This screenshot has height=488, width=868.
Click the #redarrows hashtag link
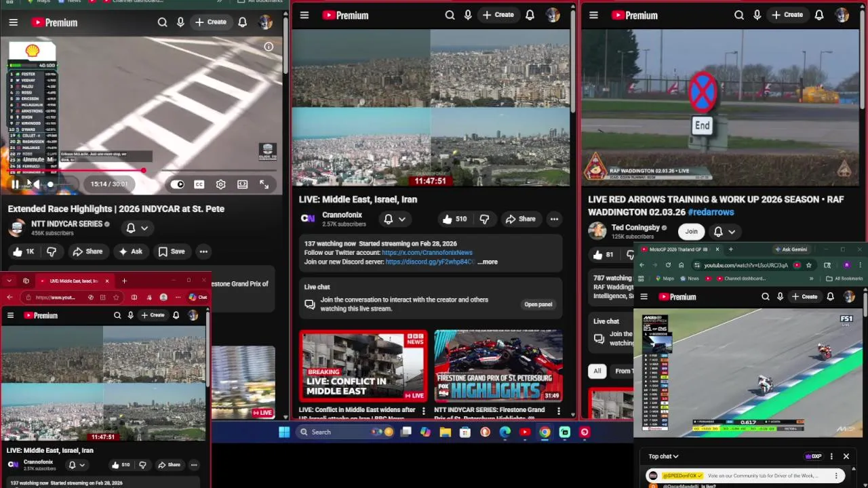pyautogui.click(x=711, y=212)
